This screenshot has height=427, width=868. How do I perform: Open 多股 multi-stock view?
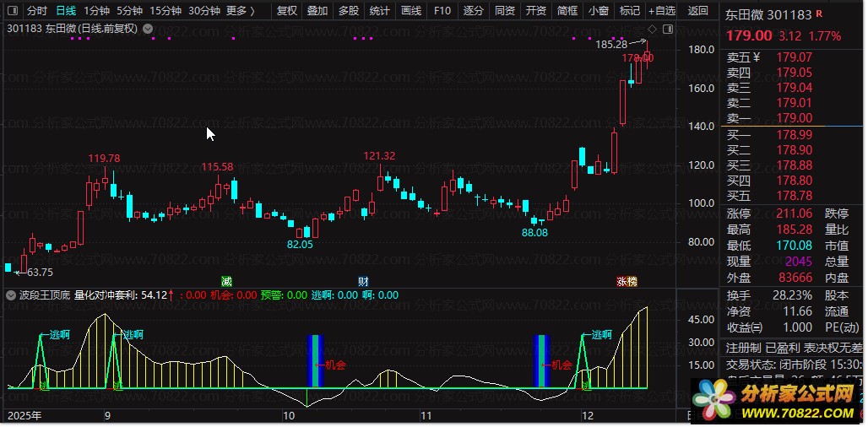[x=349, y=10]
